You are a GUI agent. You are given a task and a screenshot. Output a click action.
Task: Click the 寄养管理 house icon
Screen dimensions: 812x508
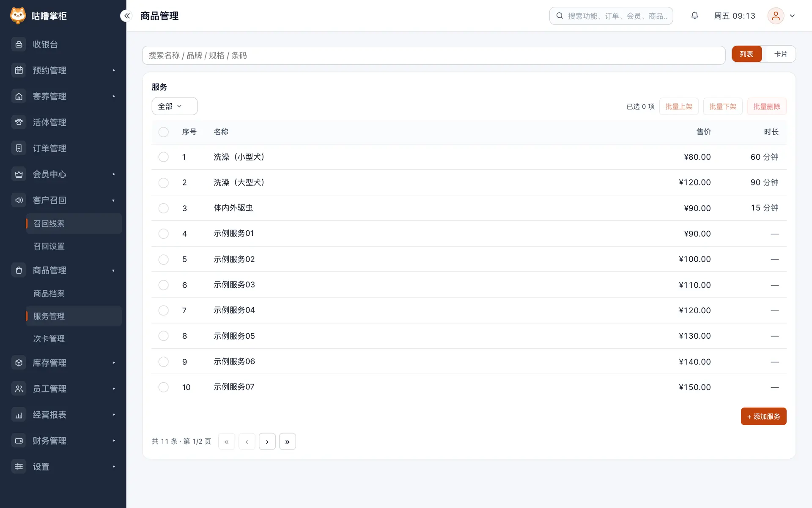[19, 97]
